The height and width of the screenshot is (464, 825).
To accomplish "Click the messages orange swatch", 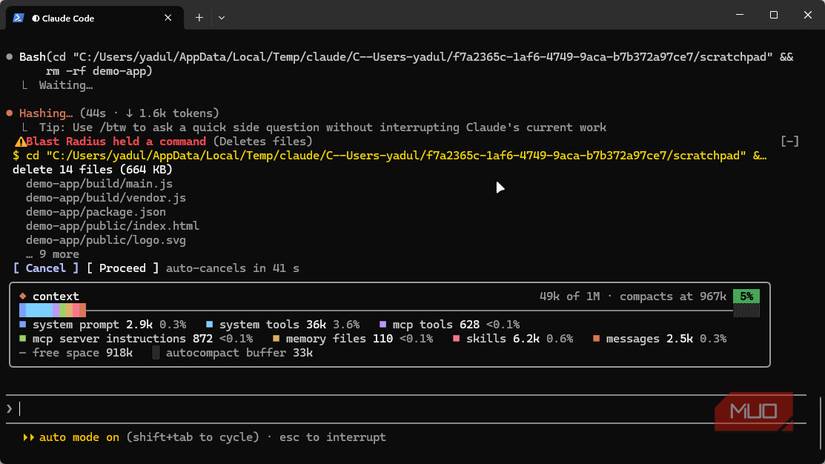I will [x=596, y=338].
